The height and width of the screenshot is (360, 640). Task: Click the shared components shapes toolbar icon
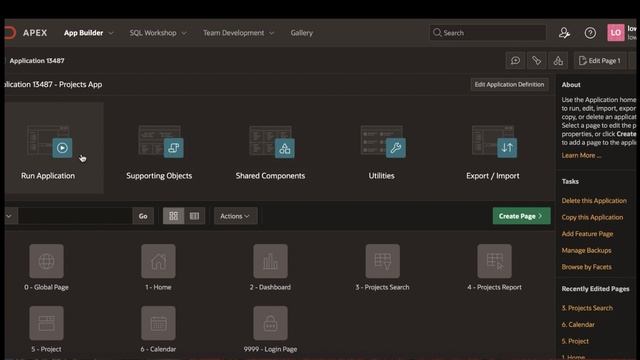[558, 61]
